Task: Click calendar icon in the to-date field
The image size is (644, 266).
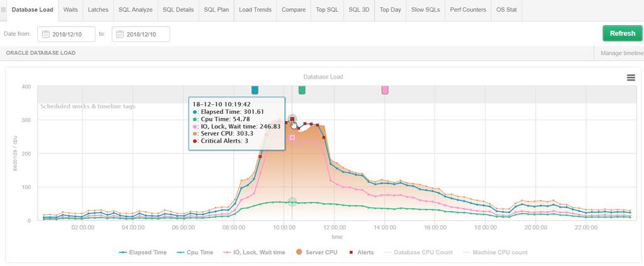Action: [x=120, y=34]
